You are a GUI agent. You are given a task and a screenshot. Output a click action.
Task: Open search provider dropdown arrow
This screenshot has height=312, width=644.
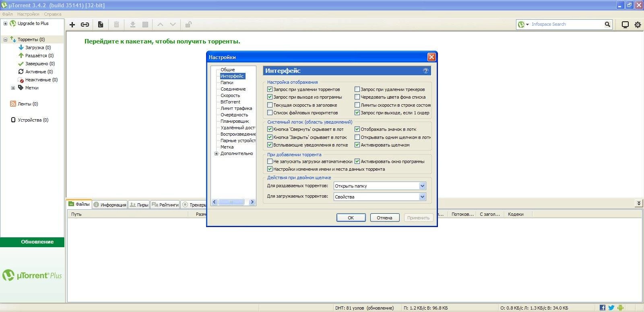pos(527,25)
